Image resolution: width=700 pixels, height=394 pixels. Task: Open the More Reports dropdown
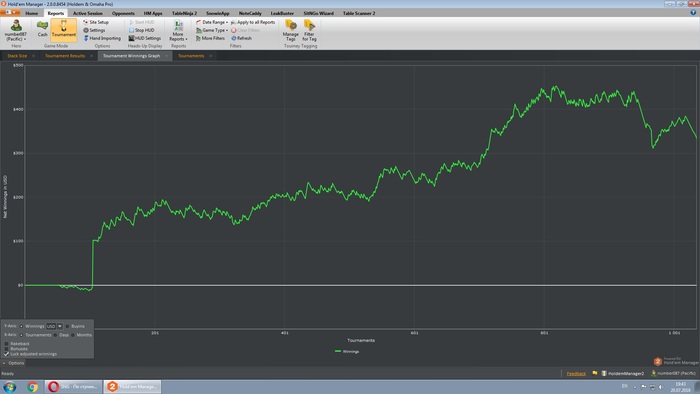(x=178, y=30)
